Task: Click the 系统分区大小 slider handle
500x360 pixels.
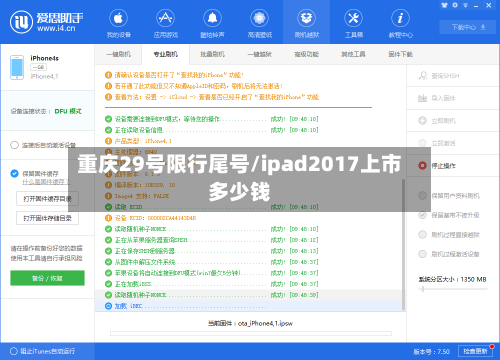Action: pos(423,289)
